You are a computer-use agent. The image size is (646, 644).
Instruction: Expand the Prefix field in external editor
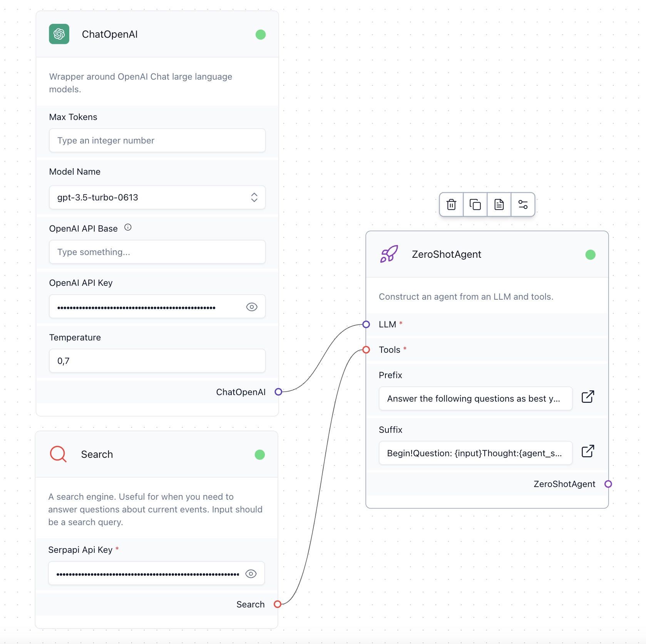click(588, 397)
